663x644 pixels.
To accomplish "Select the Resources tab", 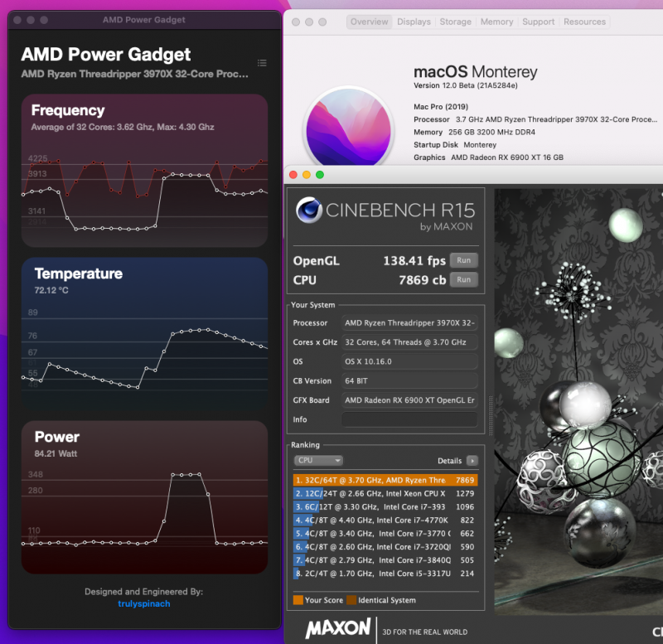I will [584, 22].
